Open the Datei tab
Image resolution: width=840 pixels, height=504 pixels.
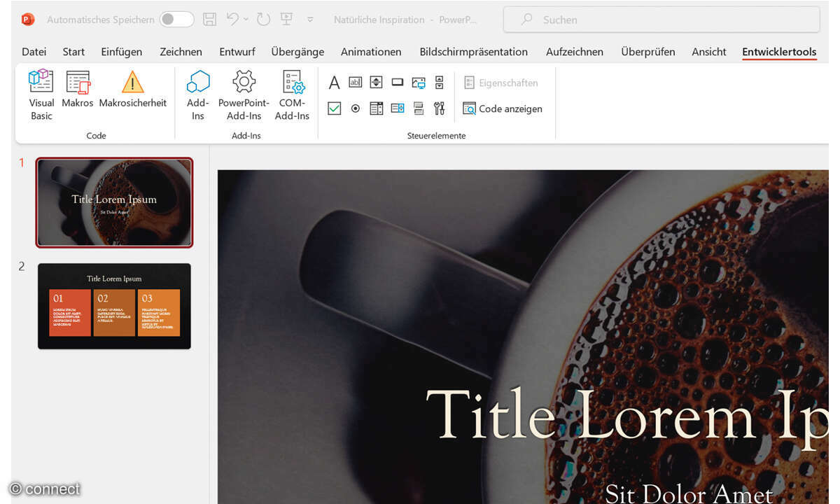pyautogui.click(x=34, y=52)
